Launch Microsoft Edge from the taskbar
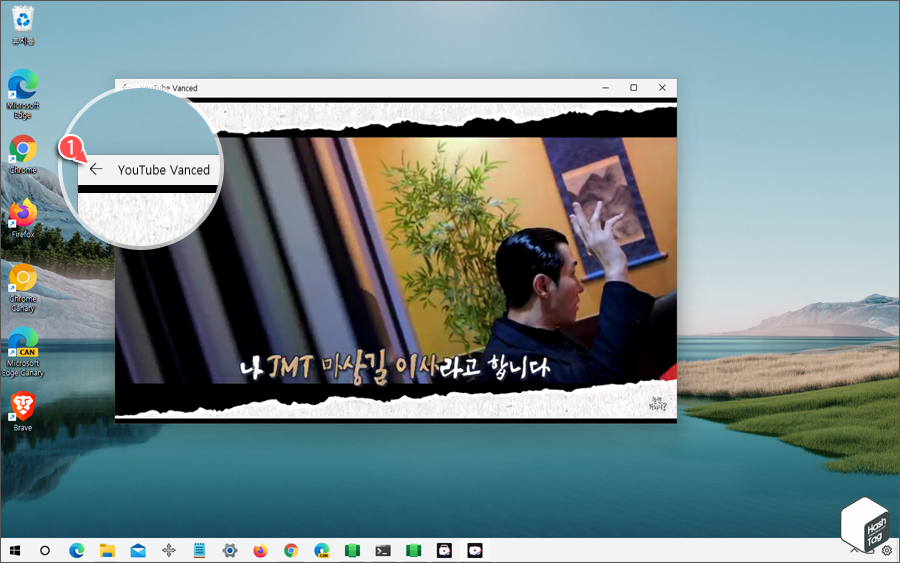Image resolution: width=900 pixels, height=563 pixels. pos(76,551)
